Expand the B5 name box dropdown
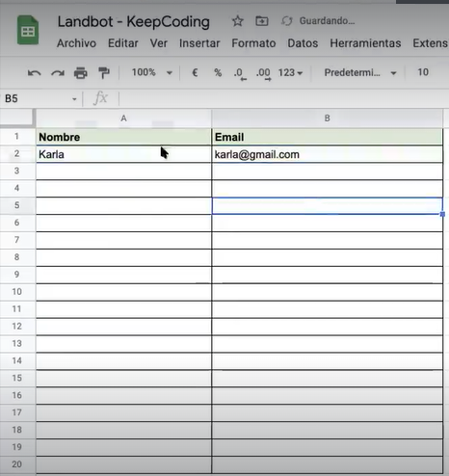The width and height of the screenshot is (449, 476). coord(74,99)
